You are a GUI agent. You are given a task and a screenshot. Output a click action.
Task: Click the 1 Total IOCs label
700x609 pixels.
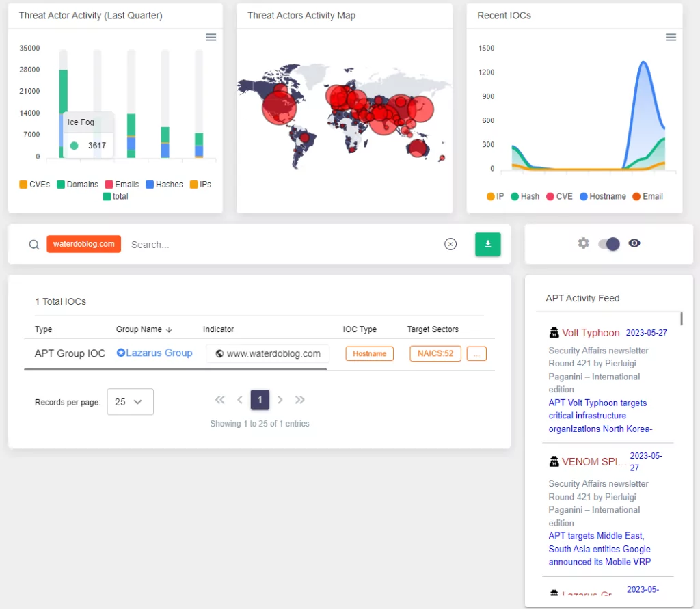[x=61, y=302]
